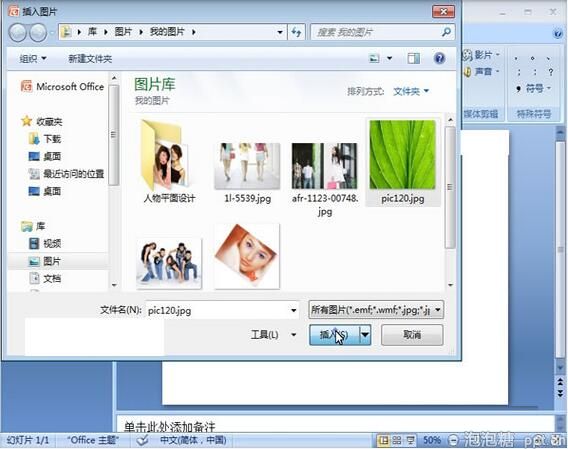Open 视频 library in sidebar
Image resolution: width=568 pixels, height=449 pixels.
pyautogui.click(x=45, y=244)
